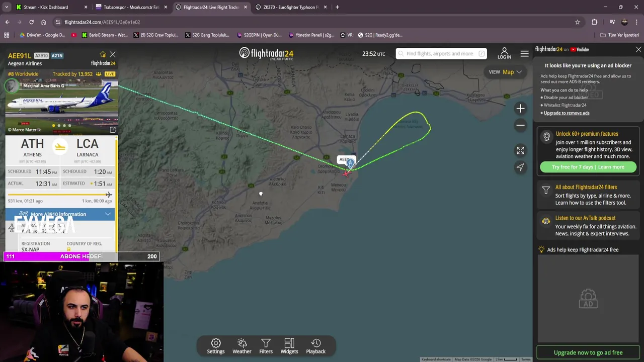Open Tüm Yer İşaretleri bookmarks folder
The width and height of the screenshot is (644, 362).
(619, 35)
